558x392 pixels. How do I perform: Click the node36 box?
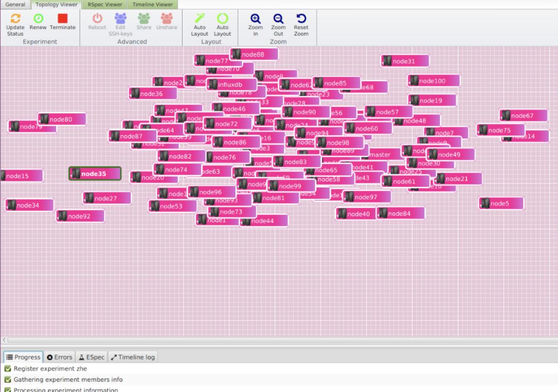[x=153, y=94]
